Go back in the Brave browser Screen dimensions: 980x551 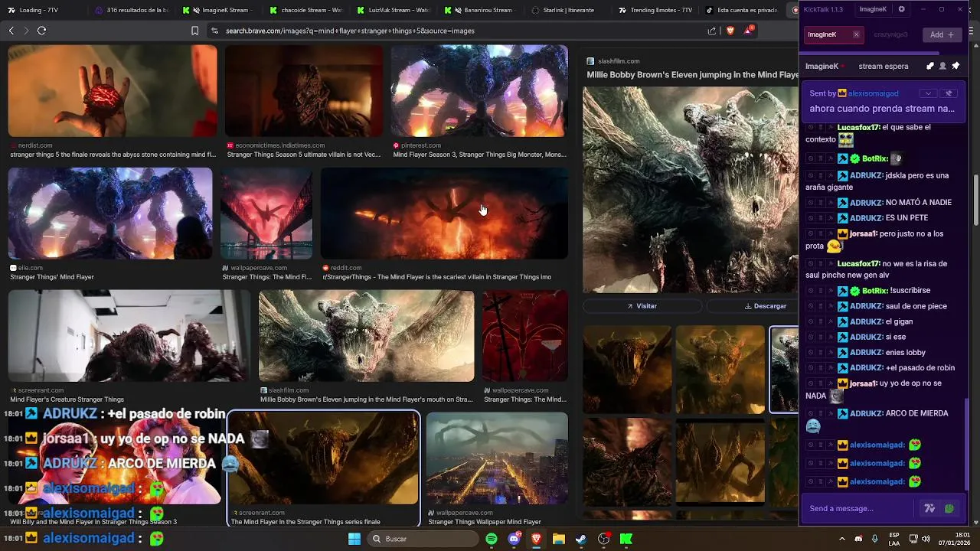(11, 31)
